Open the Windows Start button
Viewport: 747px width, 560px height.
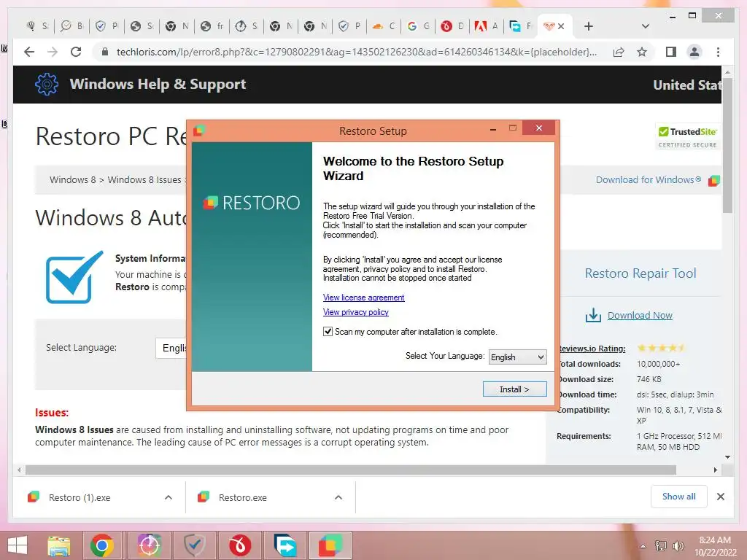pyautogui.click(x=18, y=545)
